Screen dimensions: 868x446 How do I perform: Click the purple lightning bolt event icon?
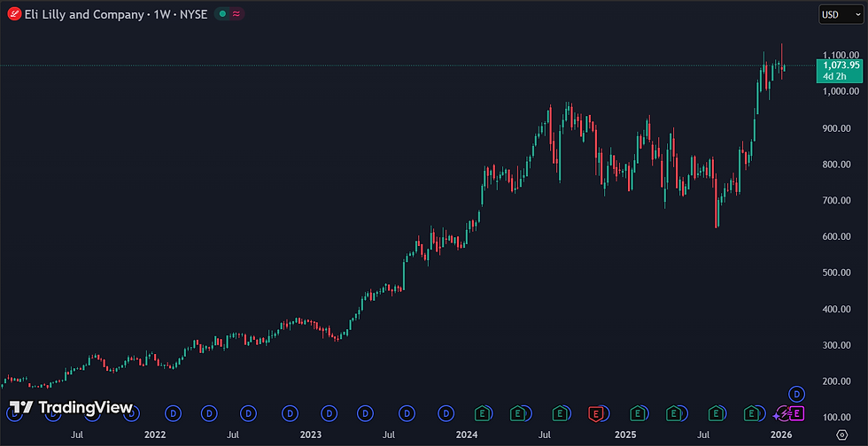click(783, 412)
